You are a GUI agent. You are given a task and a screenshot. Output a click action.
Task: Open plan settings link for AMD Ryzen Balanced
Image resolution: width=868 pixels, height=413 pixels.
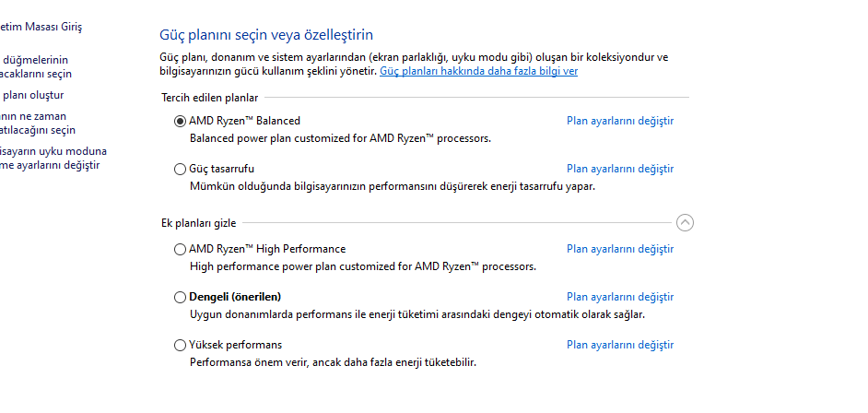pos(620,121)
